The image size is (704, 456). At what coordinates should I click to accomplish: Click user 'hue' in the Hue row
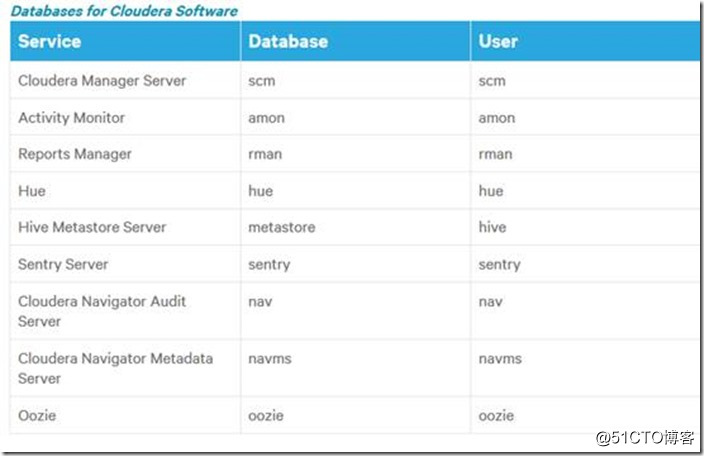coord(585,191)
